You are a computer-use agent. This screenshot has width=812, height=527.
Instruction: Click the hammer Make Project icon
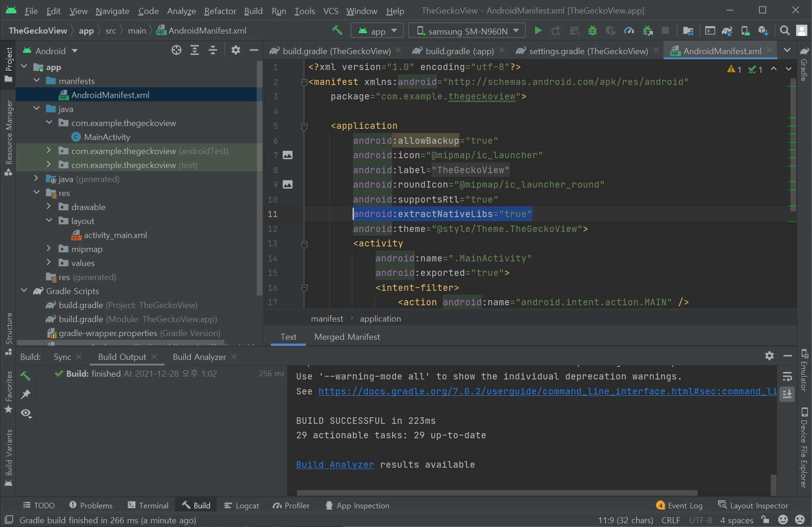(x=337, y=30)
